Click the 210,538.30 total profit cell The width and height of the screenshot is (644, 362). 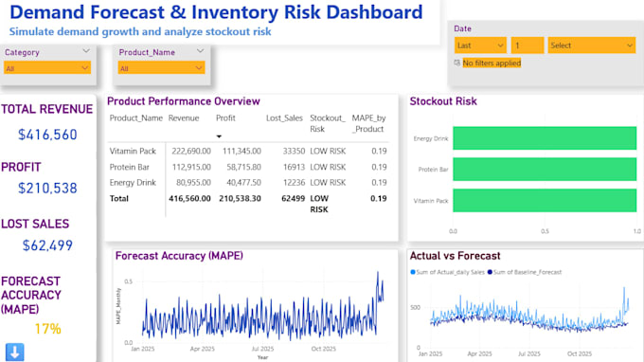coord(240,198)
